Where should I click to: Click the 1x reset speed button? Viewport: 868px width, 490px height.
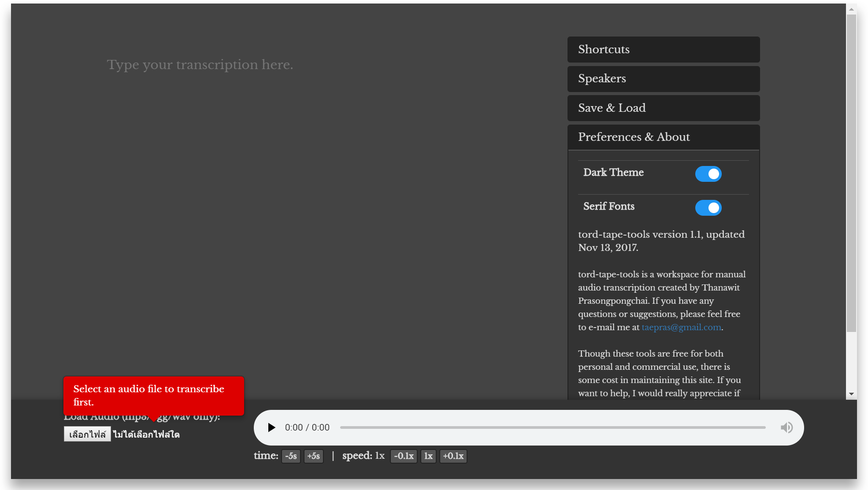[427, 456]
